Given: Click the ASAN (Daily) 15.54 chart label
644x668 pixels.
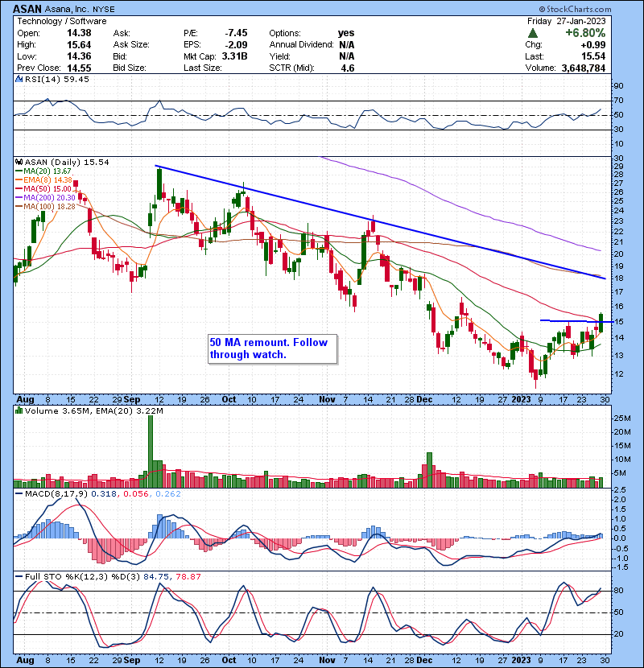Looking at the screenshot, I should pyautogui.click(x=67, y=162).
